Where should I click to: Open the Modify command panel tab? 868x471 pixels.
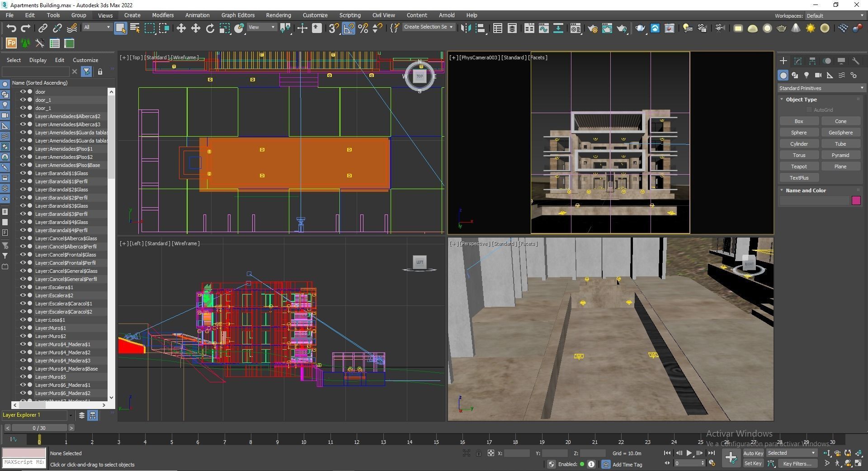798,61
